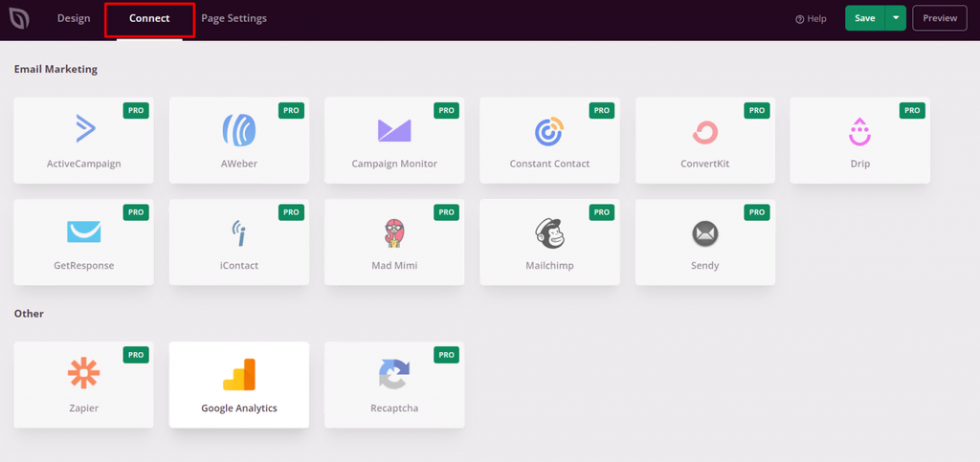Screen dimensions: 980x462
Task: Click PRO badge on Sendy card
Action: pos(757,212)
